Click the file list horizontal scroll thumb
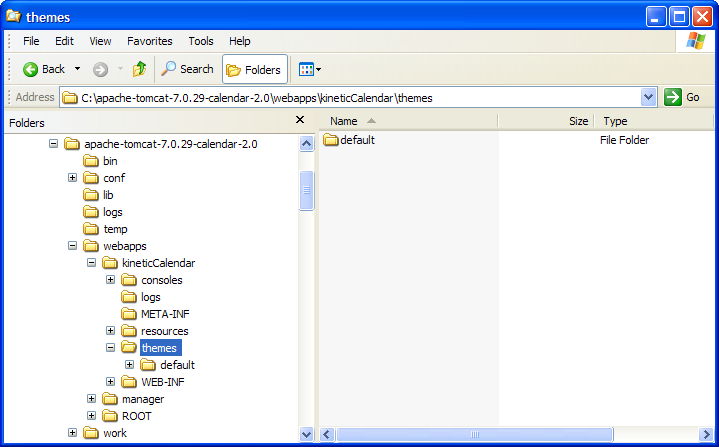Viewport: 719px width, 447px height. [x=475, y=434]
